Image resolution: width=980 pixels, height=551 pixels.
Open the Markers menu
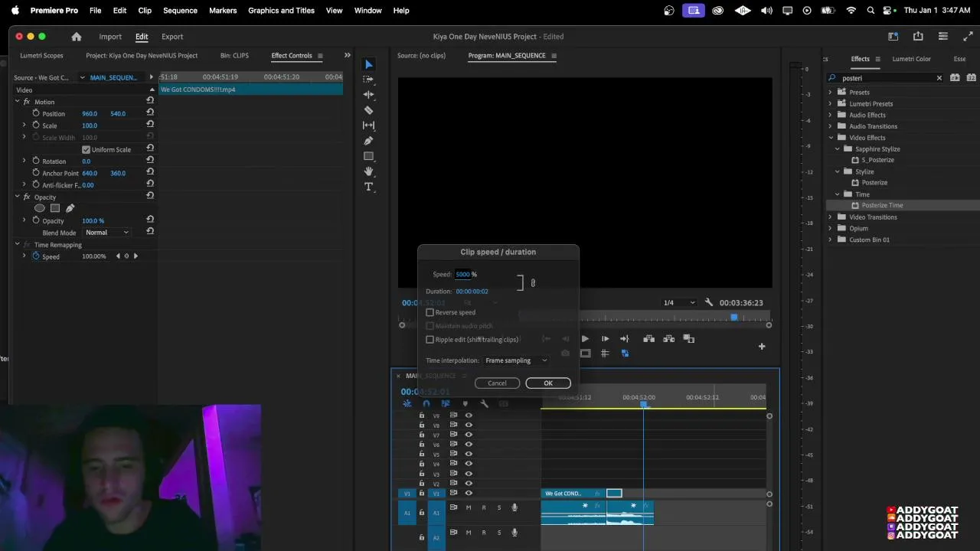click(223, 11)
